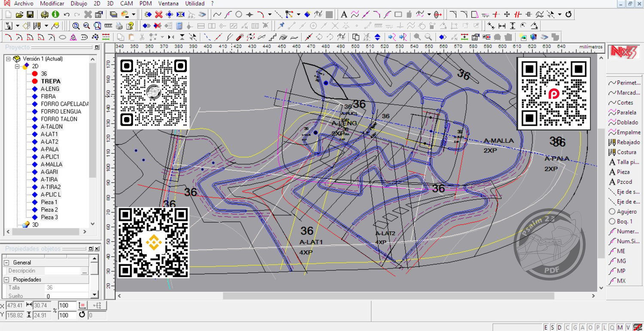This screenshot has width=644, height=331.
Task: Open the Archivo menu
Action: (24, 3)
